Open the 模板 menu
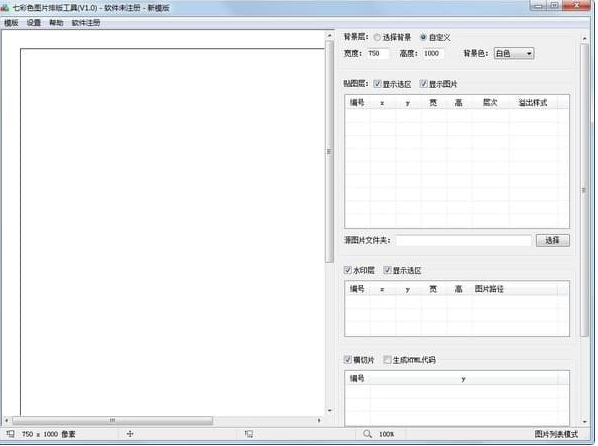Image resolution: width=598 pixels, height=446 pixels. (11, 23)
